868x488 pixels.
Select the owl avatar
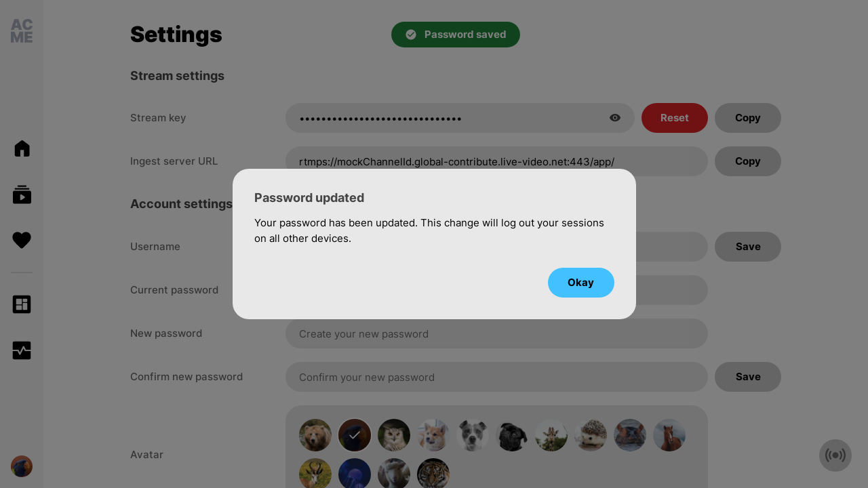(x=394, y=435)
